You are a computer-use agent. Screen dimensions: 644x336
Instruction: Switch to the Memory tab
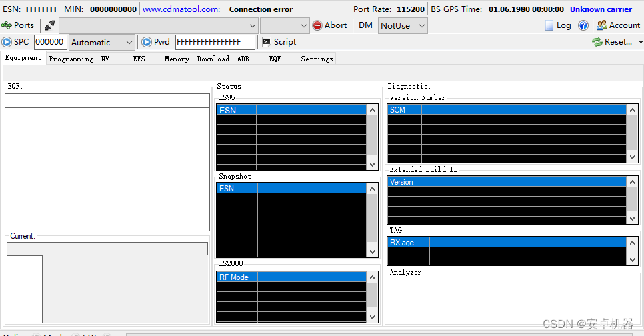point(177,59)
